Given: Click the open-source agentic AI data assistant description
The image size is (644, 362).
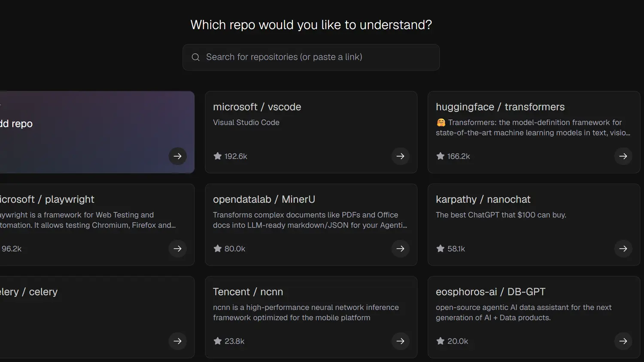Looking at the screenshot, I should point(524,313).
